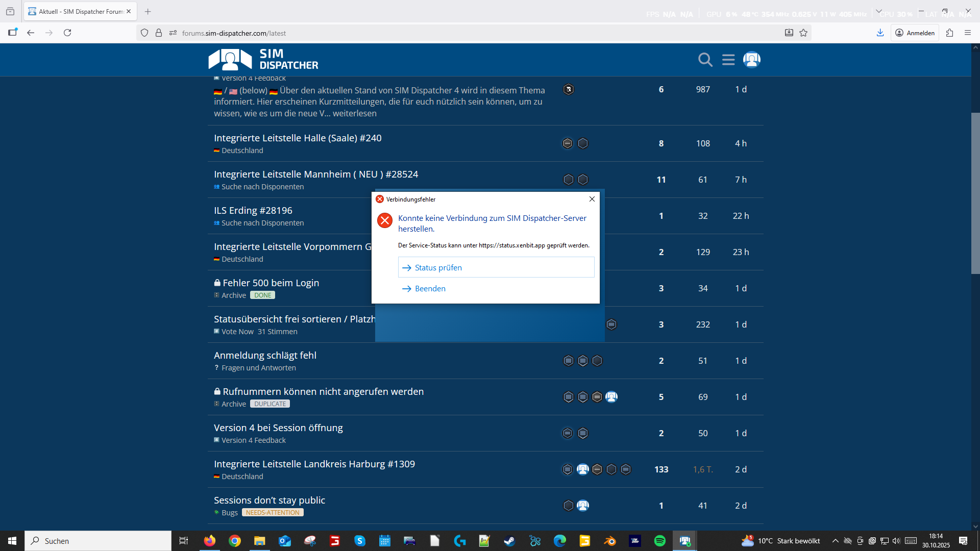980x551 pixels.
Task: Click the Anmelden button in Firefox
Action: click(915, 33)
